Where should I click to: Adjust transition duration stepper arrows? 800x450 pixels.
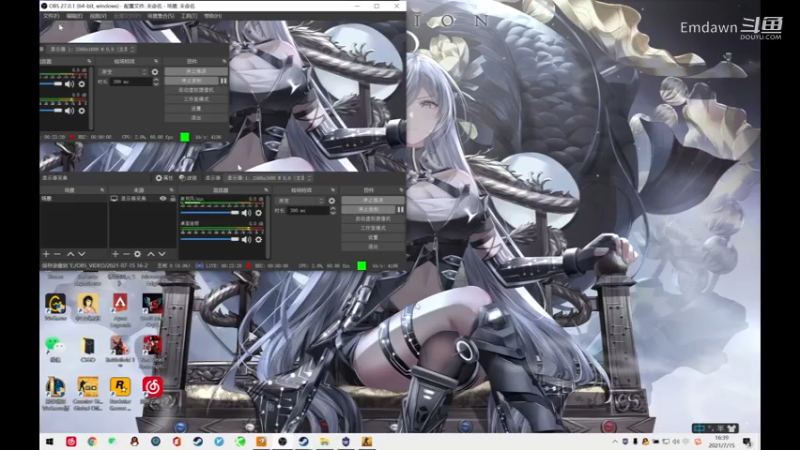point(333,211)
